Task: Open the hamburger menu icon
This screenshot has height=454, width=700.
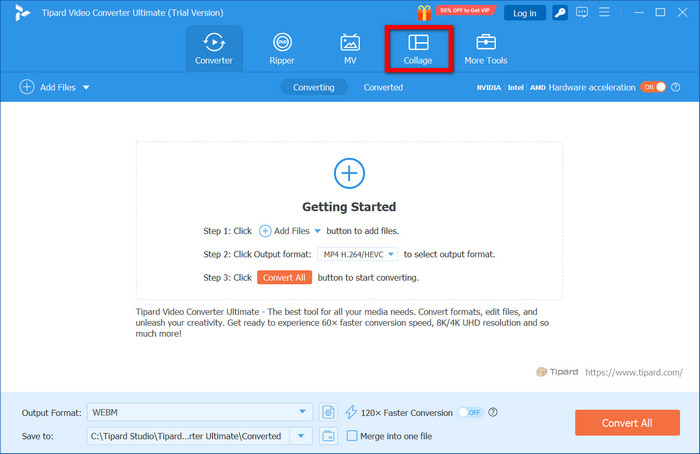Action: [x=604, y=12]
